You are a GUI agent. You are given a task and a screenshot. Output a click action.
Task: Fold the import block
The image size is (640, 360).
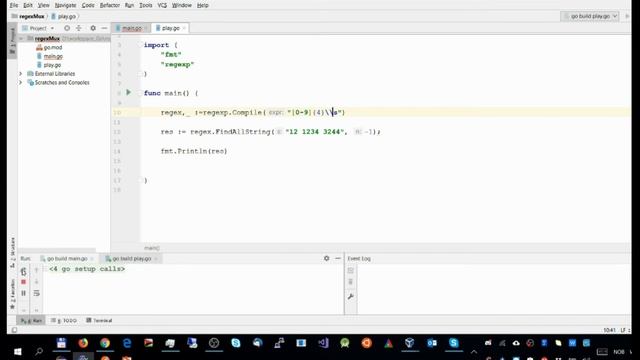tap(140, 45)
